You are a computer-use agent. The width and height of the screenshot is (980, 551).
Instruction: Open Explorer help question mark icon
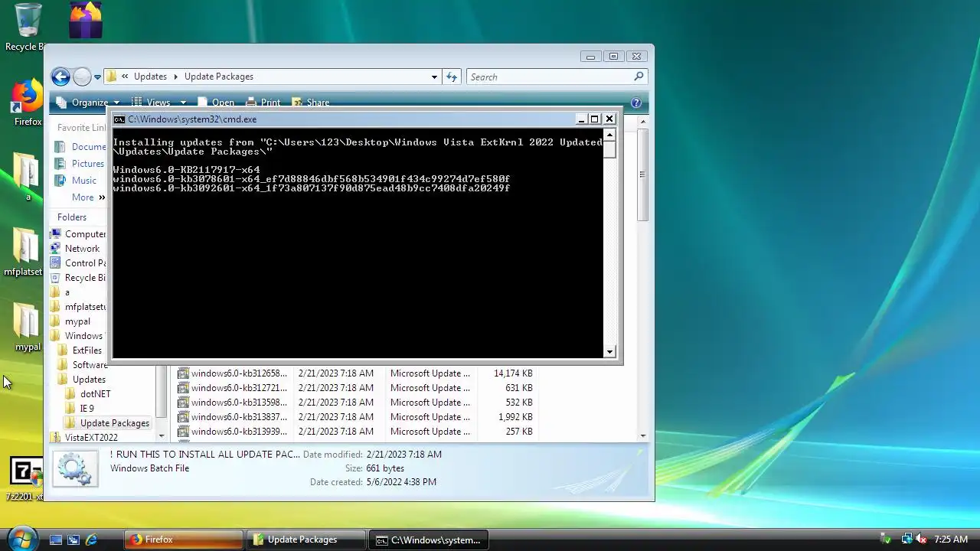point(635,103)
